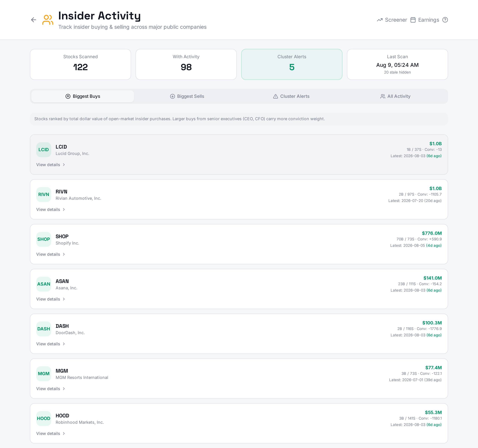Image resolution: width=478 pixels, height=448 pixels.
Task: Open help question mark icon
Action: click(x=445, y=20)
